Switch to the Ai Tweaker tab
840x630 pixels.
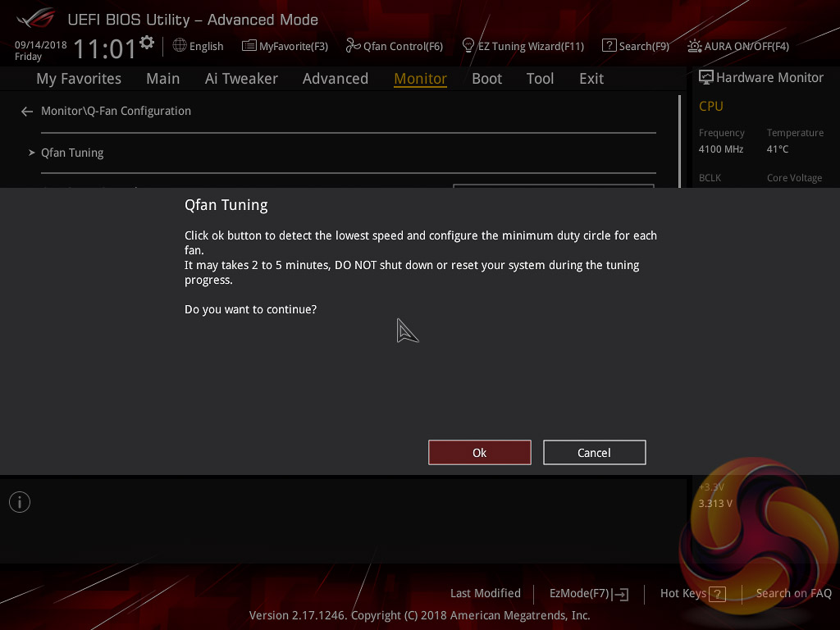(241, 79)
